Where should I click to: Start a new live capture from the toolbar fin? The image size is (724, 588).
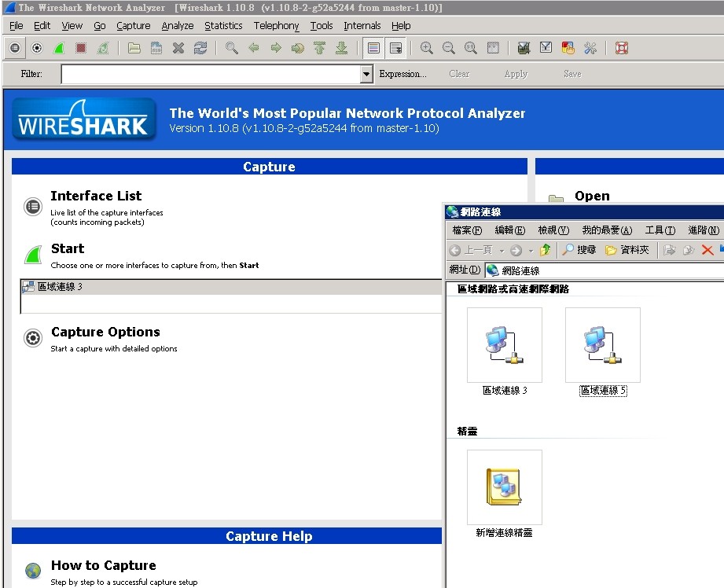59,48
